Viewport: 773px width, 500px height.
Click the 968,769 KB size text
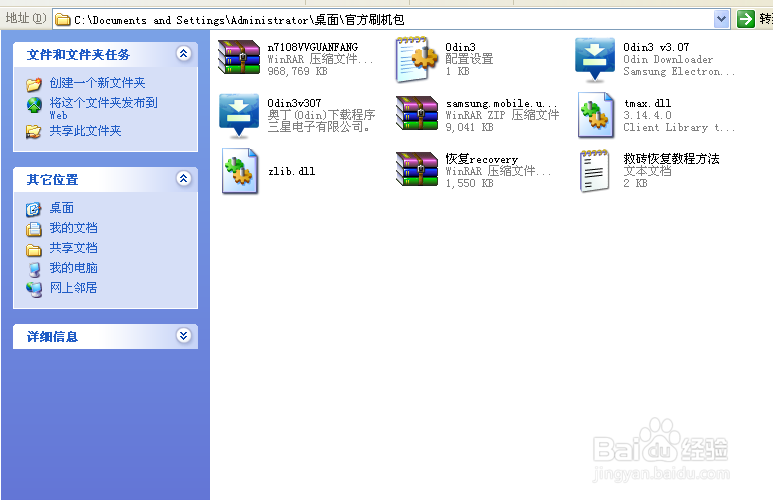tap(297, 71)
